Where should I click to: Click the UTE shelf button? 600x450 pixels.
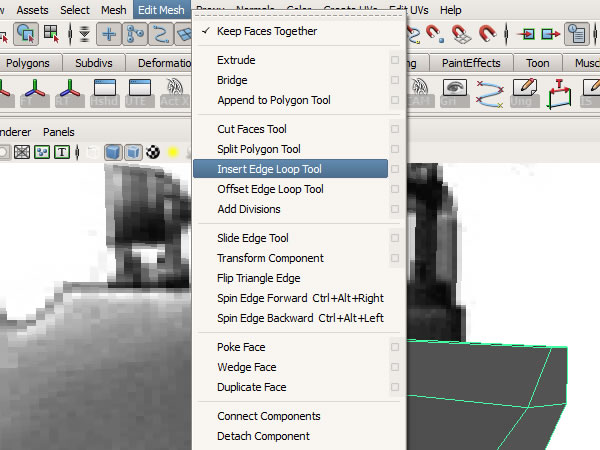coord(140,93)
